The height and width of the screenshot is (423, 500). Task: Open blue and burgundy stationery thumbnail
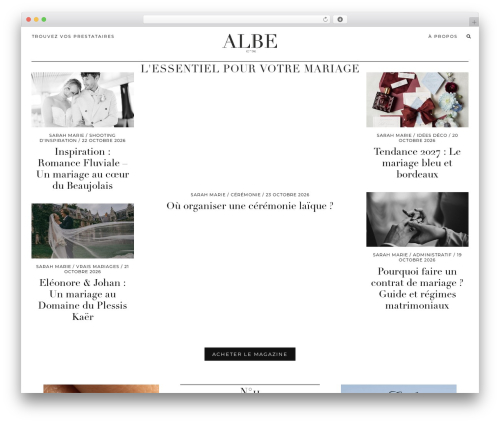pos(417,100)
